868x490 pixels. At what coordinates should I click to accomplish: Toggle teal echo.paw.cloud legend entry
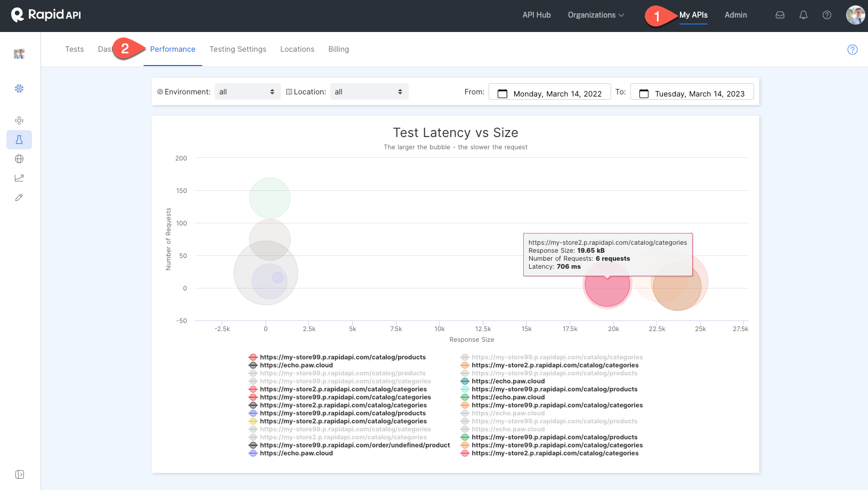tap(502, 381)
